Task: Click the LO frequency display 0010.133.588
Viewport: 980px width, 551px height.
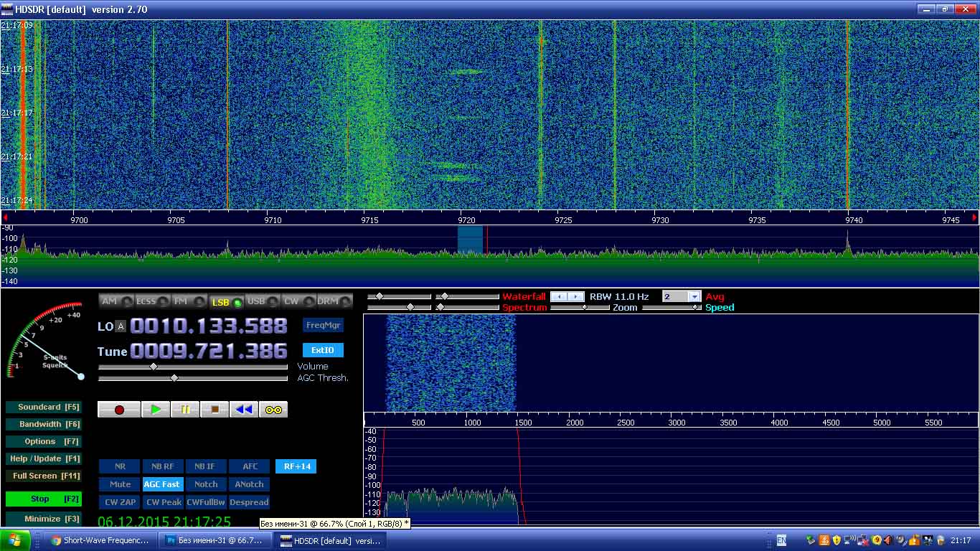Action: click(x=209, y=326)
